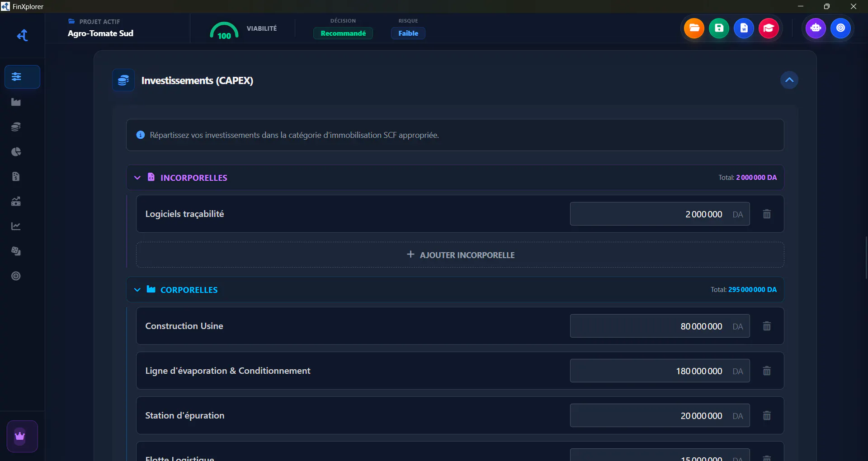
Task: Delete the Logiciels traçabilité row
Action: click(767, 214)
